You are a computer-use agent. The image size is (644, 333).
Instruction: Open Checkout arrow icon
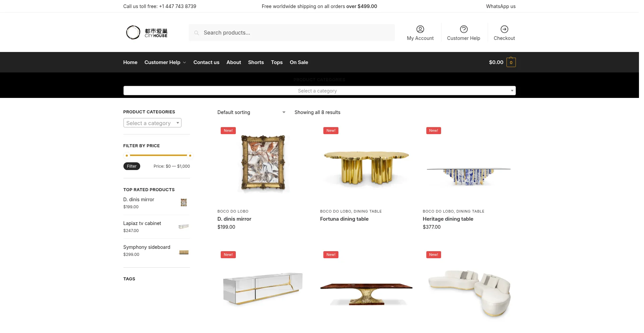coord(504,29)
